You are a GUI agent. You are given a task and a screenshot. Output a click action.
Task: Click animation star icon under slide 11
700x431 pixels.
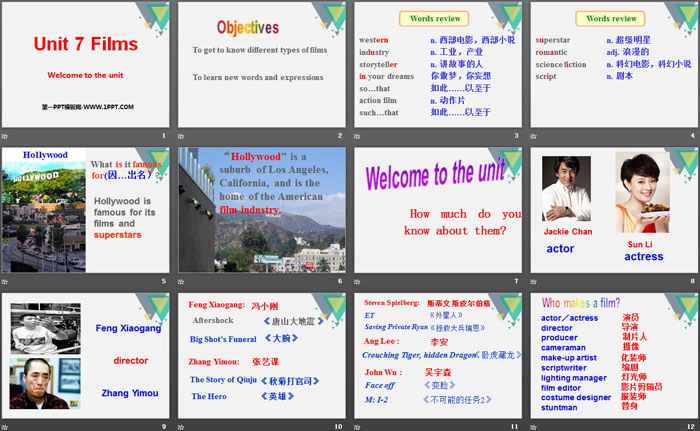[357, 427]
